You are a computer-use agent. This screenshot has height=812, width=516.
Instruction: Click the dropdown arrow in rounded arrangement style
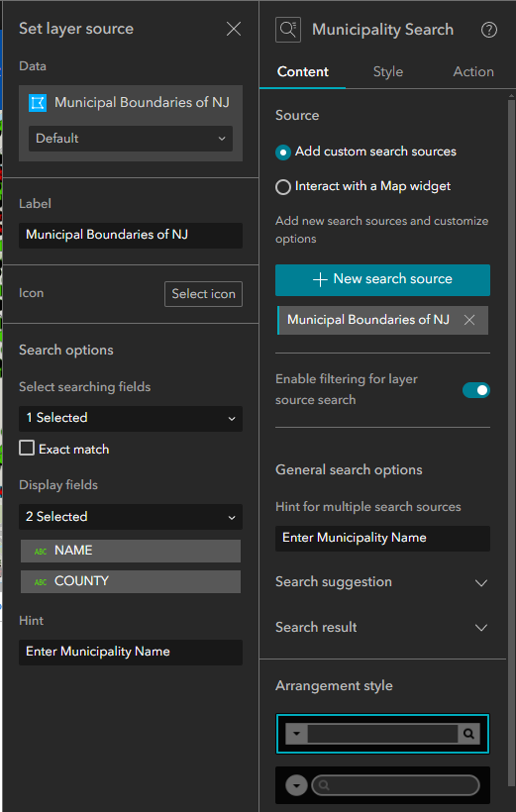point(296,785)
